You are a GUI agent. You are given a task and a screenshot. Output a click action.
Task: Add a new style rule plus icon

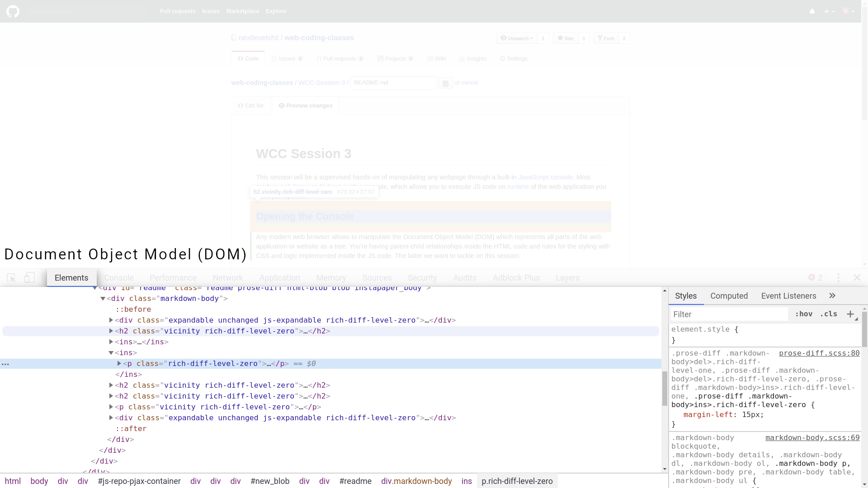[x=850, y=314]
